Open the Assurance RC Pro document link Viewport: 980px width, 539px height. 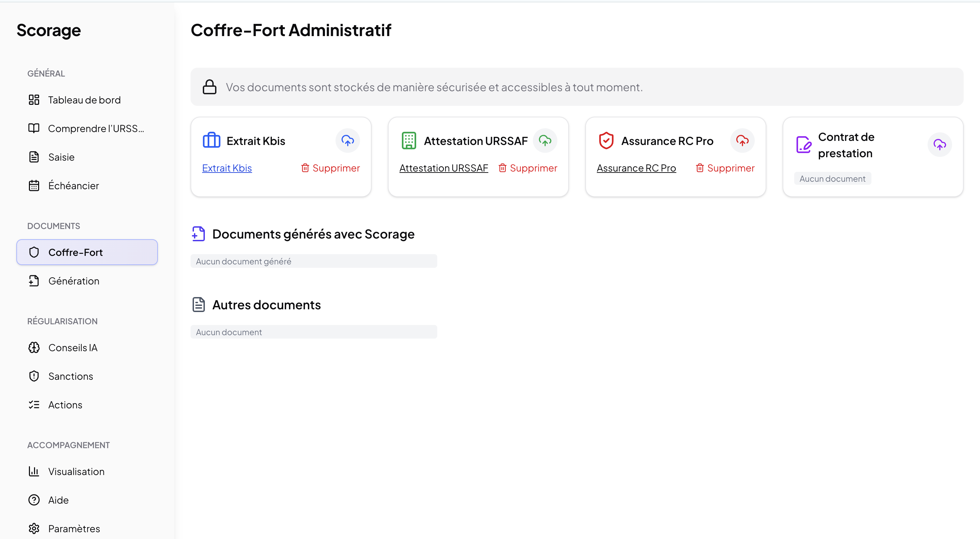tap(636, 168)
